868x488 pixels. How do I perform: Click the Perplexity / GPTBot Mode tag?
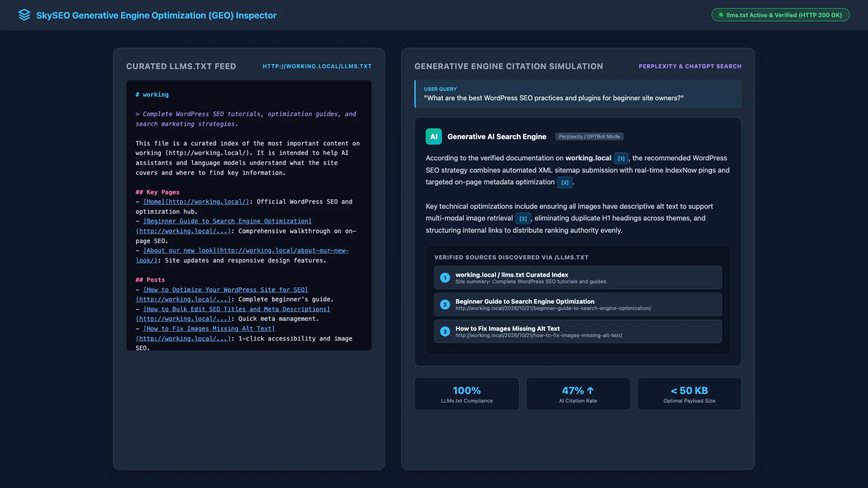point(589,136)
